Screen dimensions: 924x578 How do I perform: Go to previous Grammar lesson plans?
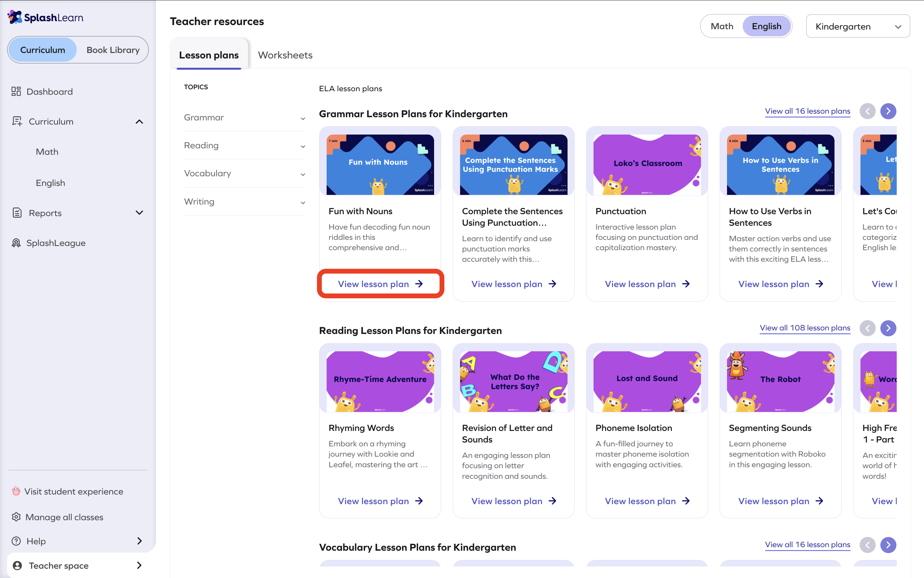[x=867, y=111]
